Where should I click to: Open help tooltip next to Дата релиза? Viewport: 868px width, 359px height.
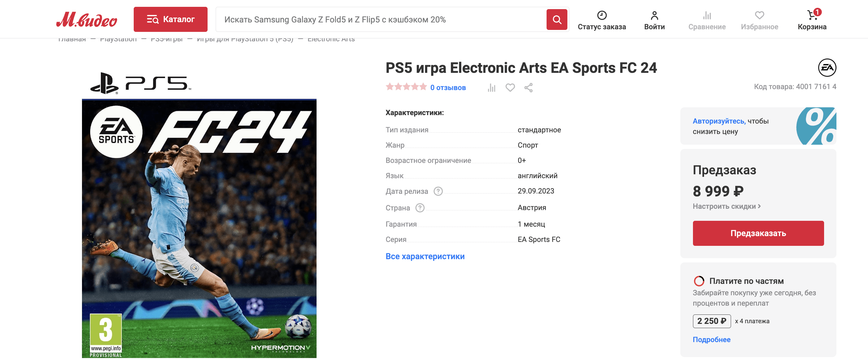[438, 191]
